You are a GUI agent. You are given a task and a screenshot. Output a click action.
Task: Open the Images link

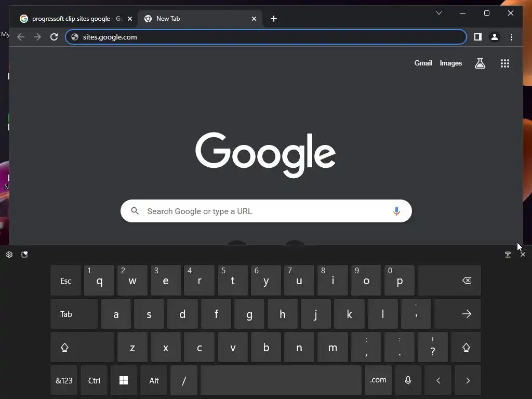coord(450,63)
